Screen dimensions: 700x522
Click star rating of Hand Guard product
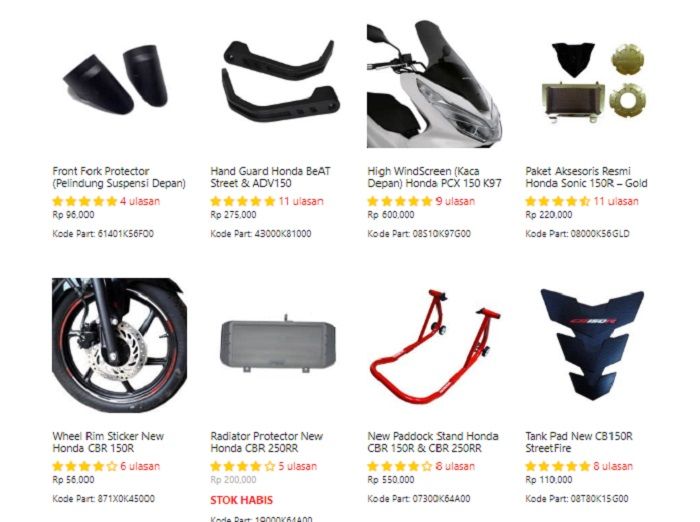242,201
